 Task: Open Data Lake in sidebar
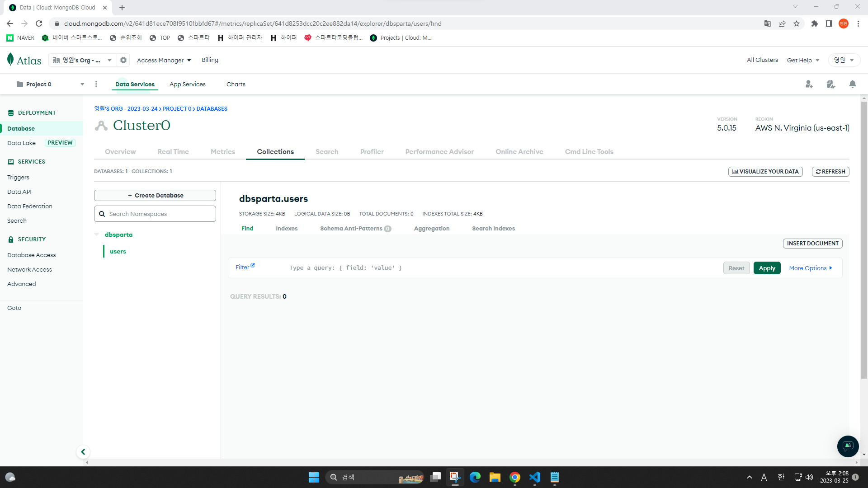(21, 143)
